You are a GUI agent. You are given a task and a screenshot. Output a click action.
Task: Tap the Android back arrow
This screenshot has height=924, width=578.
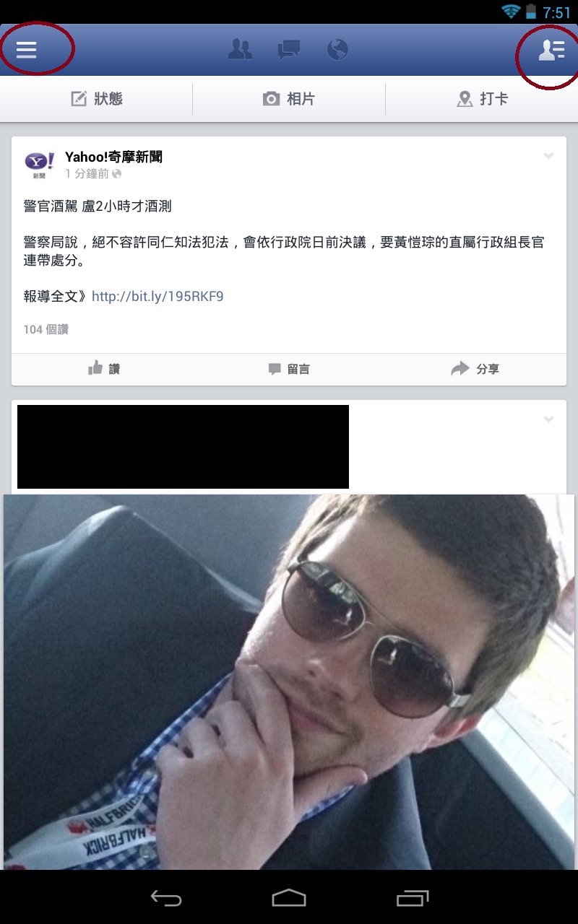165,898
